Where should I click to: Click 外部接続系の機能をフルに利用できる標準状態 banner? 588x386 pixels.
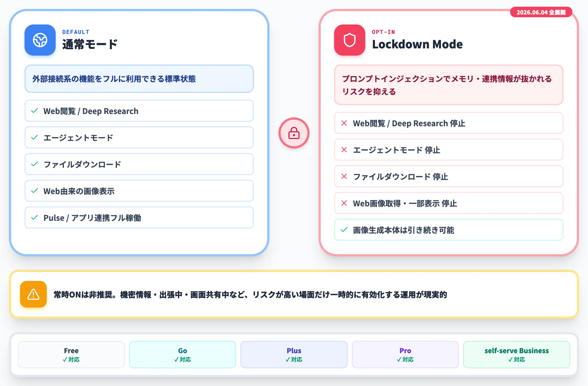pos(139,79)
